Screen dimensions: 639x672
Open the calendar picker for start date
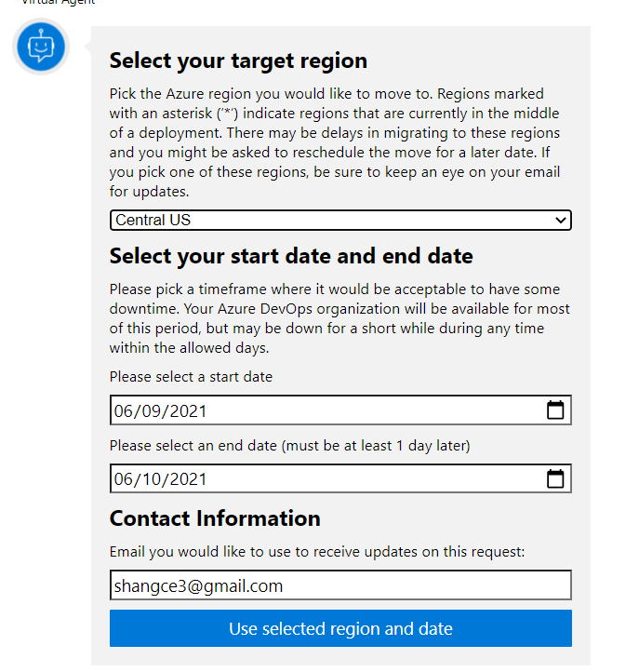[x=555, y=410]
